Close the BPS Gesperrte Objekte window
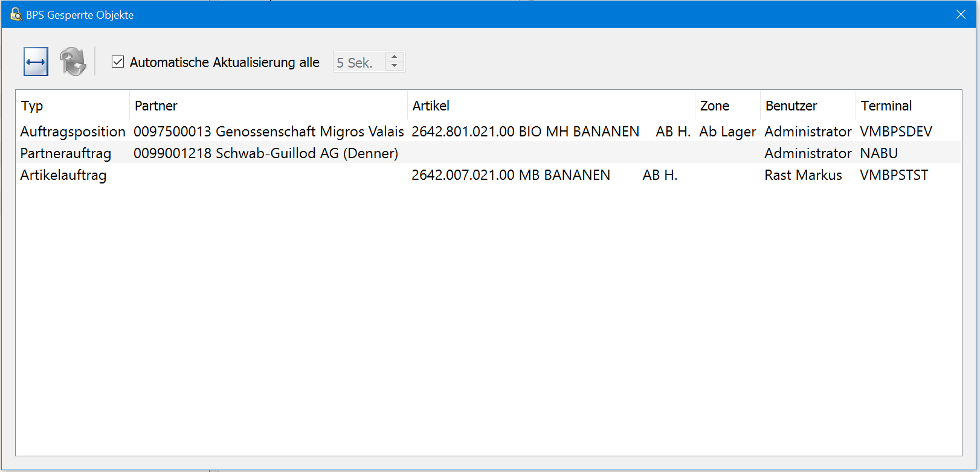The width and height of the screenshot is (980, 472). pyautogui.click(x=961, y=14)
